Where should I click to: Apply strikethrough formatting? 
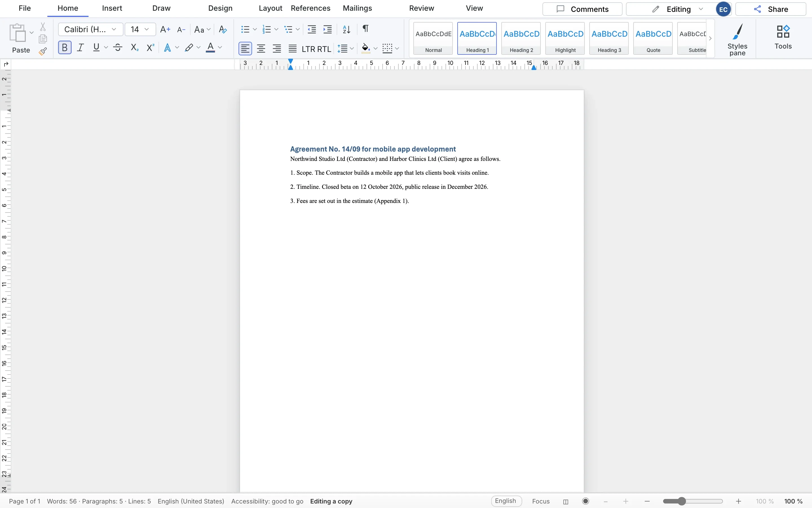pos(118,48)
